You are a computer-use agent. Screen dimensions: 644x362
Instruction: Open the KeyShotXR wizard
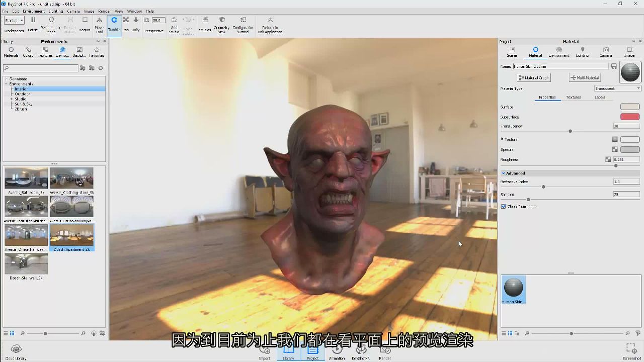point(361,353)
